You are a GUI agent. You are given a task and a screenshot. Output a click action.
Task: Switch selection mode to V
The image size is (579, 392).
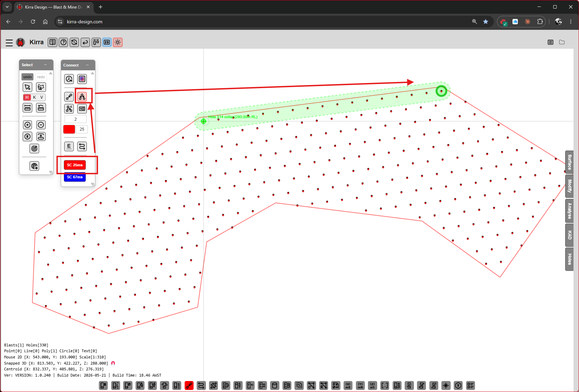click(x=42, y=97)
